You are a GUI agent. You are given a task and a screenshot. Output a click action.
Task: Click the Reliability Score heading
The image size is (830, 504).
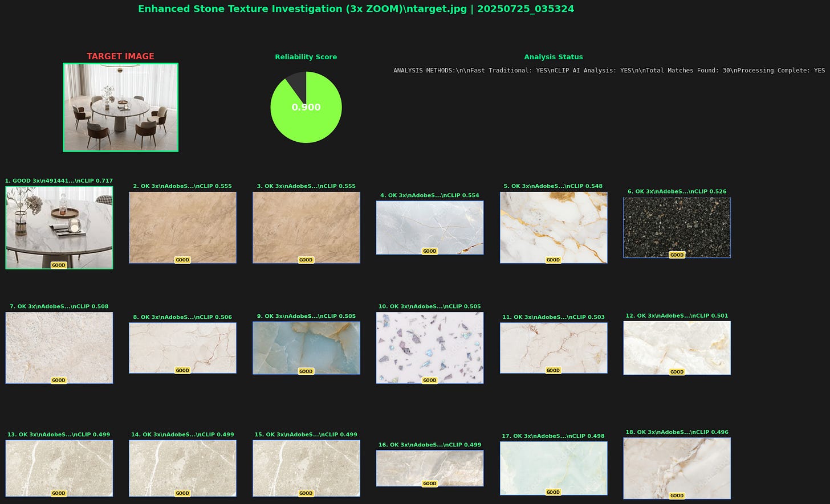306,57
